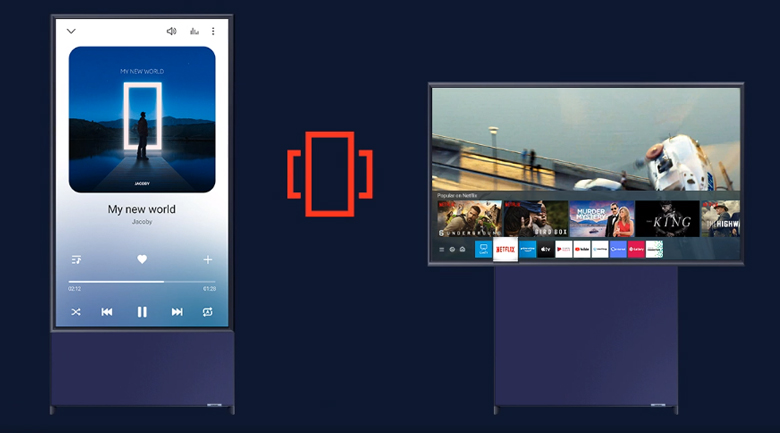The image size is (780, 433).
Task: Pause the current song
Action: (142, 312)
